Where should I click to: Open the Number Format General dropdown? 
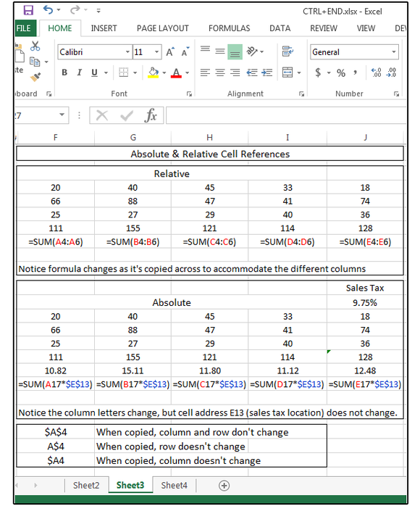pyautogui.click(x=394, y=52)
